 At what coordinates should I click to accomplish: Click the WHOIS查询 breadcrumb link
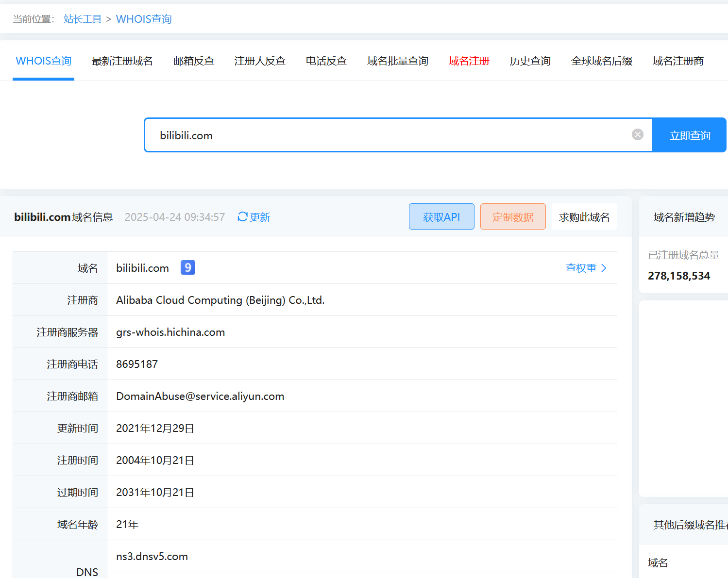click(x=144, y=19)
